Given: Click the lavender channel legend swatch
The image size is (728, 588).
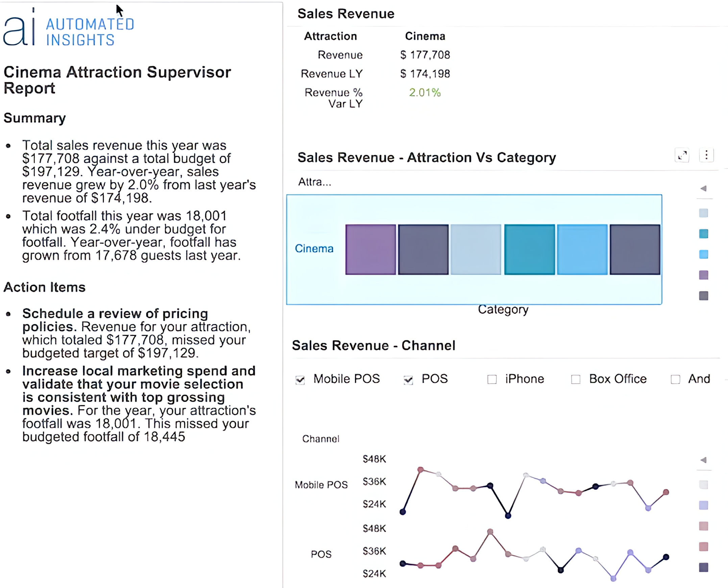Looking at the screenshot, I should [704, 505].
